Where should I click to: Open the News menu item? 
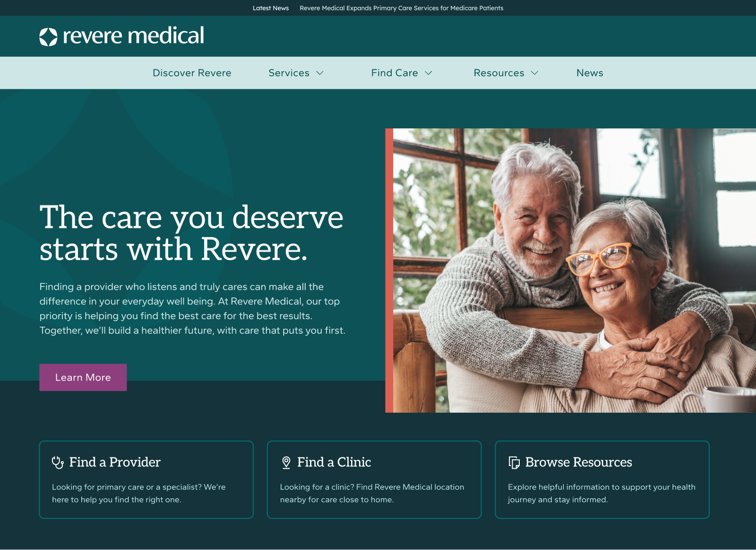[590, 73]
